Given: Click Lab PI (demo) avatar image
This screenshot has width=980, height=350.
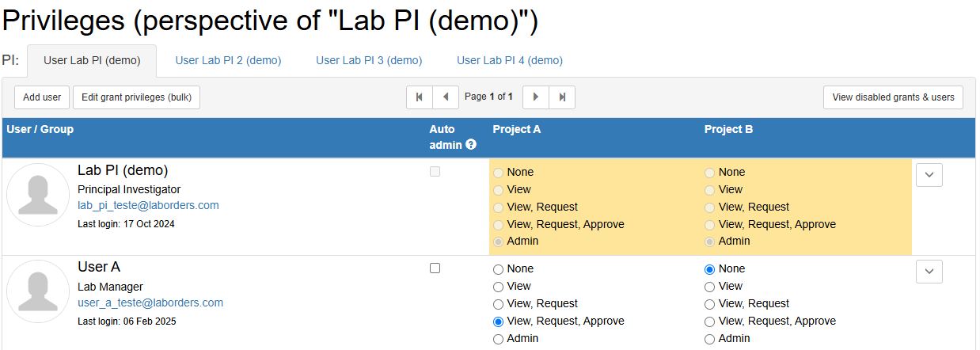Looking at the screenshot, I should 38,195.
